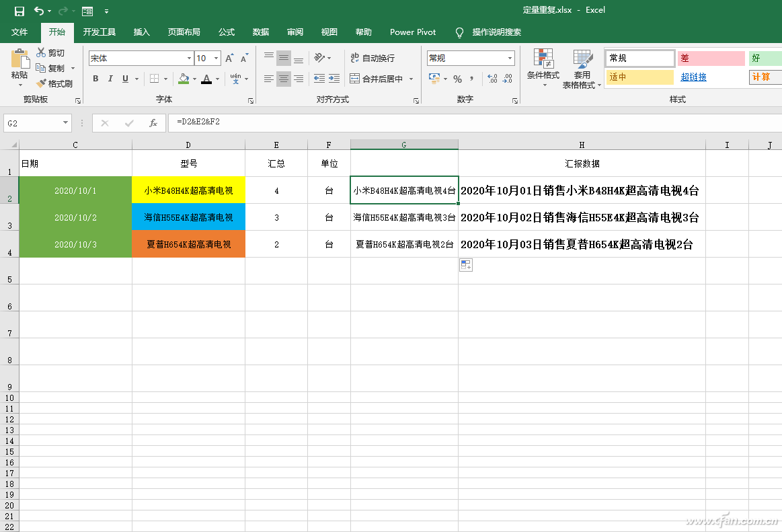
Task: Toggle Bold formatting
Action: coord(95,78)
